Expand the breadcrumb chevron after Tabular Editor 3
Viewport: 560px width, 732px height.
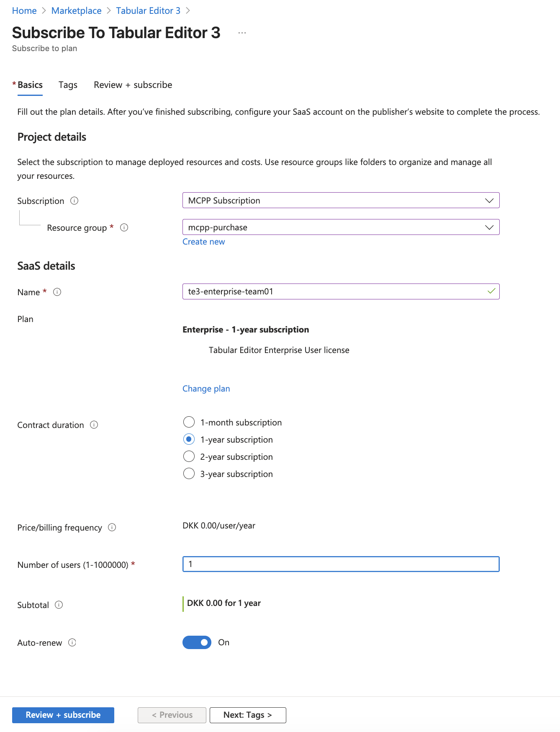[188, 10]
